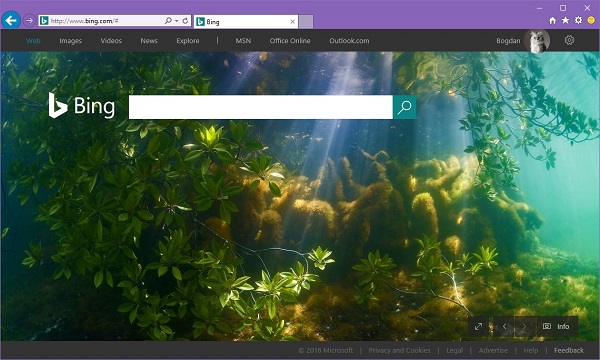The height and width of the screenshot is (360, 600).
Task: Open the browser Home icon
Action: (x=552, y=20)
